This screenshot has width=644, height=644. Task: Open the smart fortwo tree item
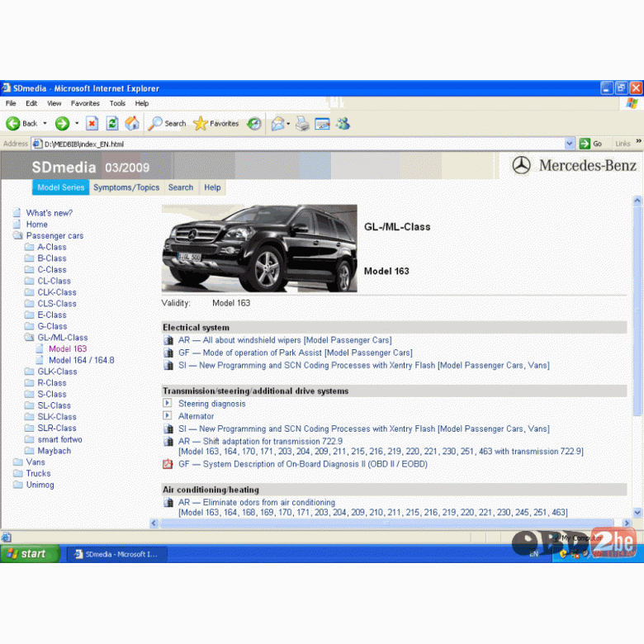(60, 439)
